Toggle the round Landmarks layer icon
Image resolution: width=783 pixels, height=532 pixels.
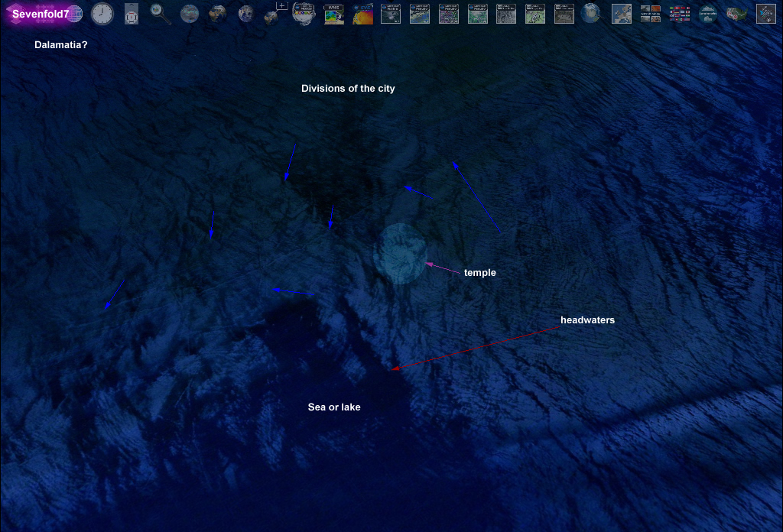pyautogui.click(x=707, y=14)
